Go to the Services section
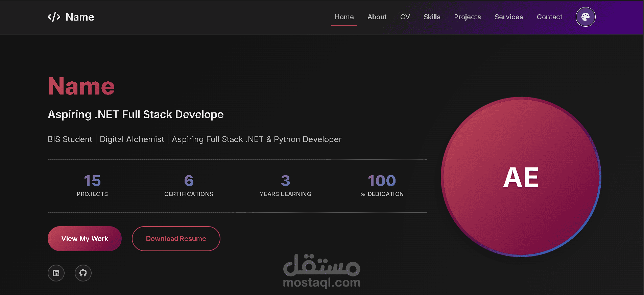Viewport: 644px width, 295px height. (508, 17)
